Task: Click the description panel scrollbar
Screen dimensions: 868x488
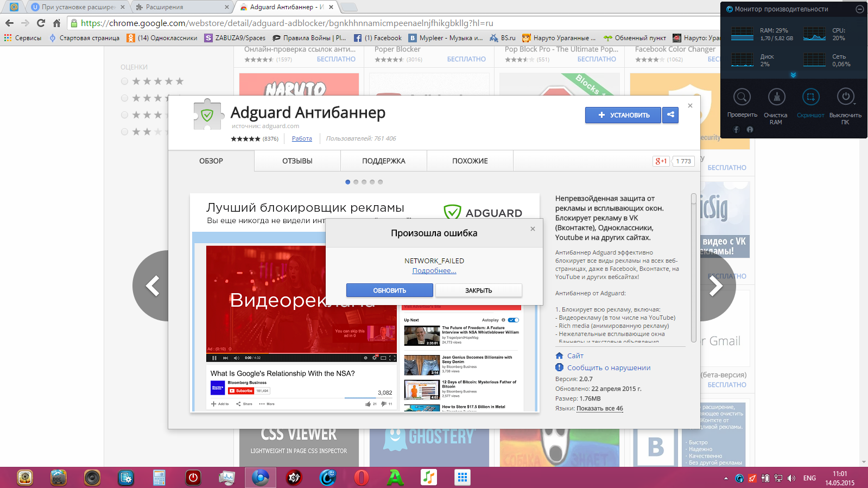Action: (693, 267)
